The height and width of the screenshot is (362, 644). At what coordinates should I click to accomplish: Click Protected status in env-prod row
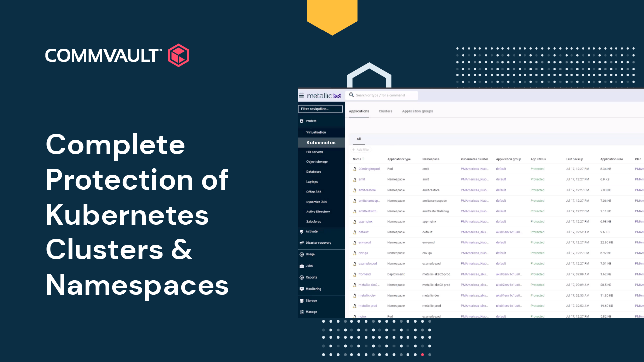(537, 243)
